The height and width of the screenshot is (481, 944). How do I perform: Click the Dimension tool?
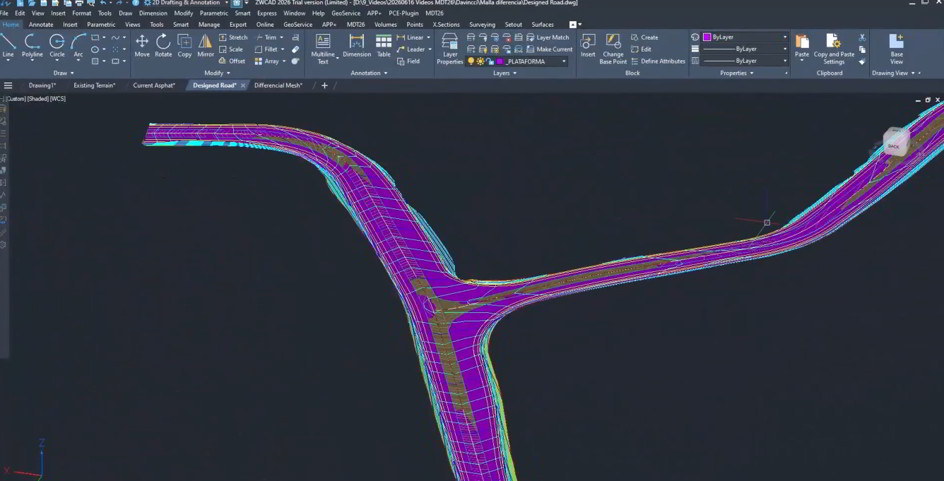coord(357,46)
